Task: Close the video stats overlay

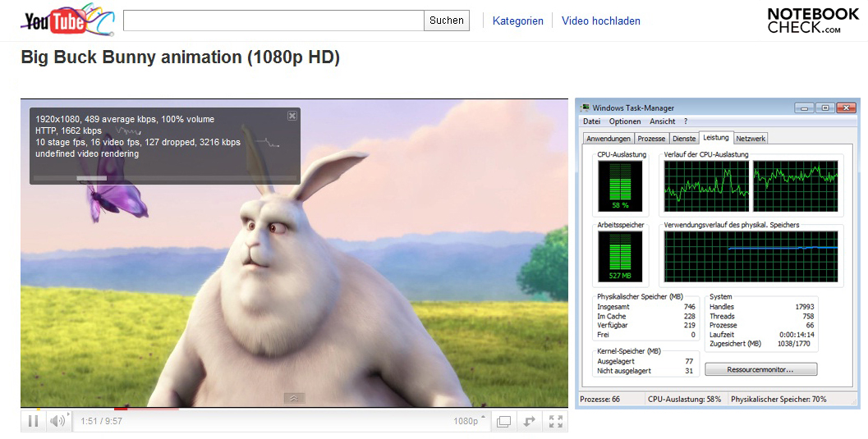Action: coord(292,116)
